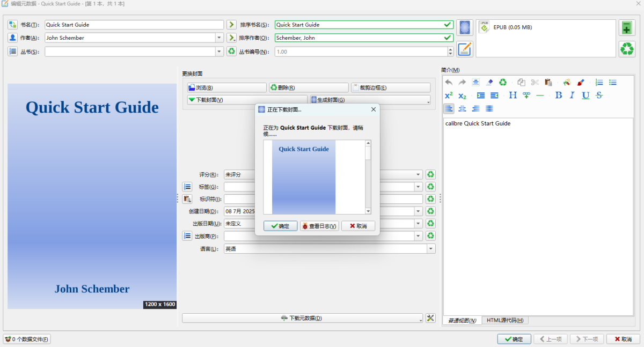The width and height of the screenshot is (644, 347).
Task: Click the green plus add-format icon
Action: (626, 27)
